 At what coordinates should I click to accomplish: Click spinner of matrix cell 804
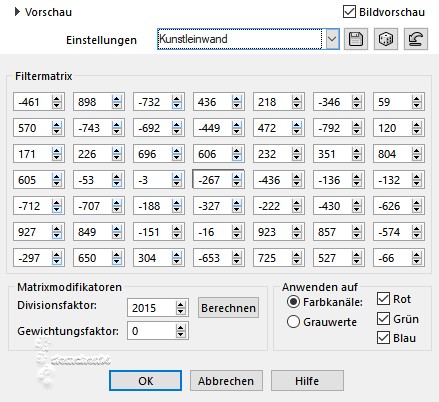point(417,154)
